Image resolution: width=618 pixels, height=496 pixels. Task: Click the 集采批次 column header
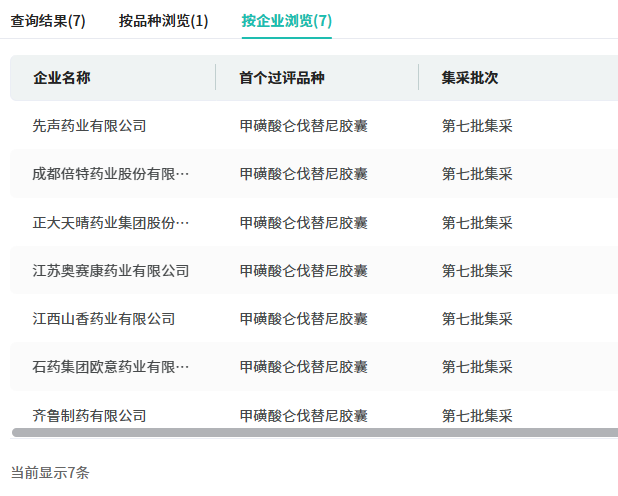point(470,78)
